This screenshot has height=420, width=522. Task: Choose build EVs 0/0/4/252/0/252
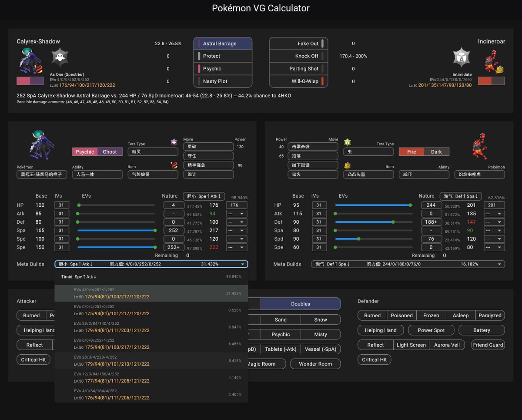(x=151, y=310)
